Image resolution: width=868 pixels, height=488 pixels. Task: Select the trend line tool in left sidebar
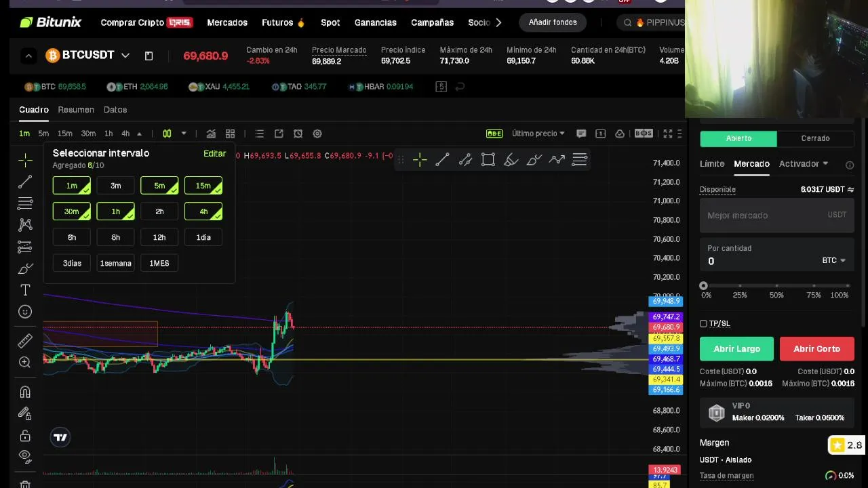pos(25,182)
